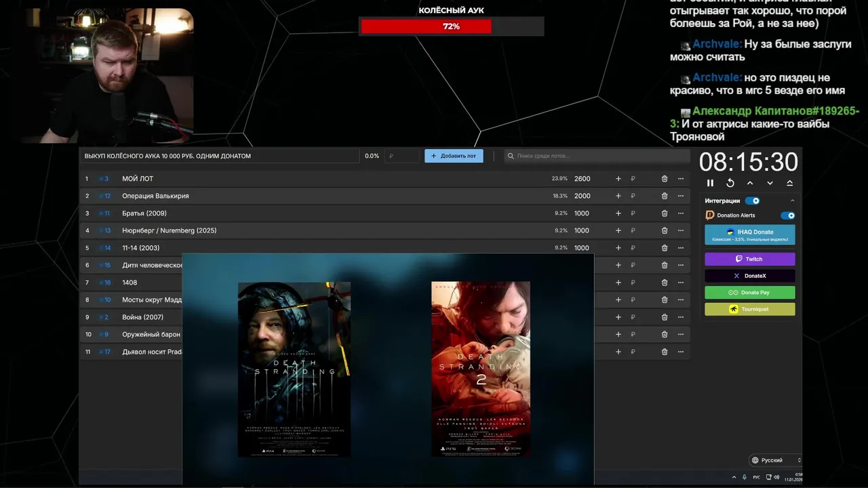Delete the Нюрнберг / Nuremberg (2025) lot
868x488 pixels.
(x=665, y=230)
